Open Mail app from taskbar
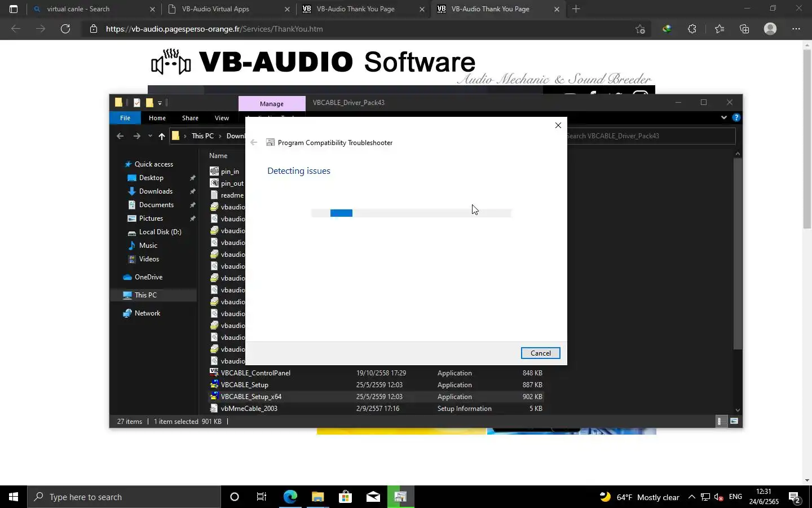812x508 pixels. tap(373, 497)
